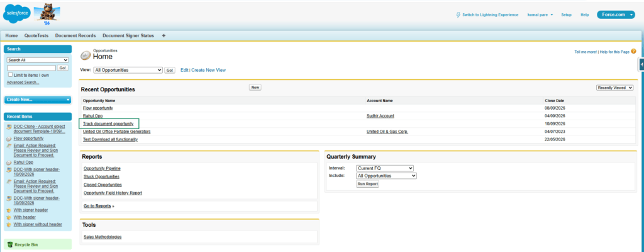Screen dimensions: 644x252
Task: Open the Document Signer Status tab
Action: click(x=128, y=36)
